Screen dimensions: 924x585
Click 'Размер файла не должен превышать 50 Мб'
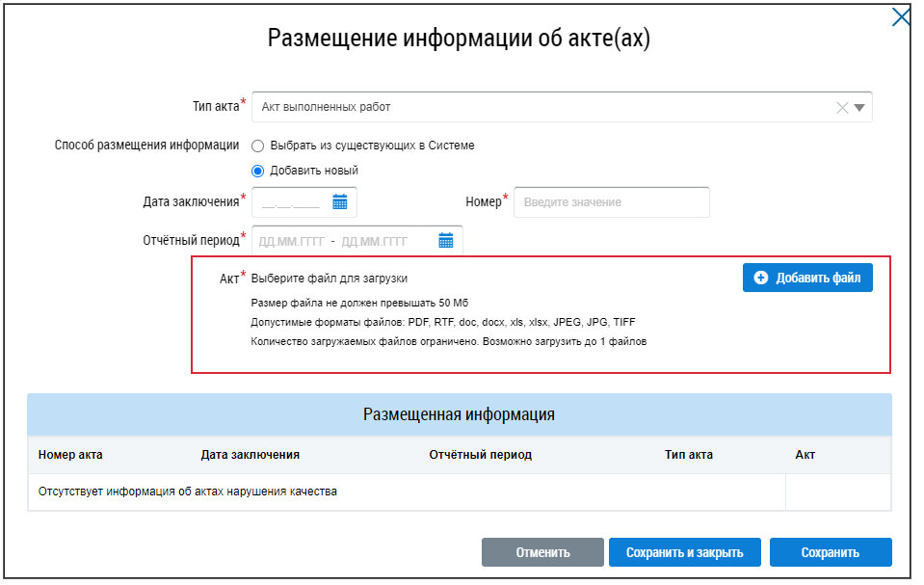click(359, 304)
